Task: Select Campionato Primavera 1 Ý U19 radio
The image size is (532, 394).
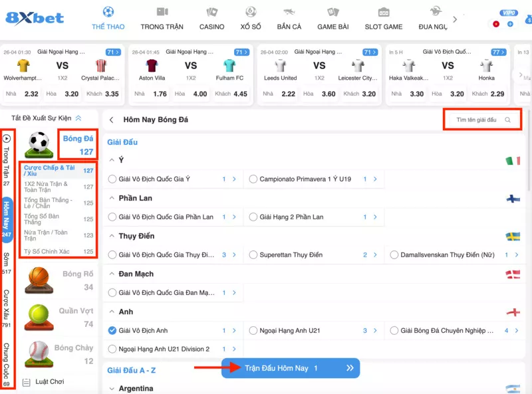Action: click(253, 179)
